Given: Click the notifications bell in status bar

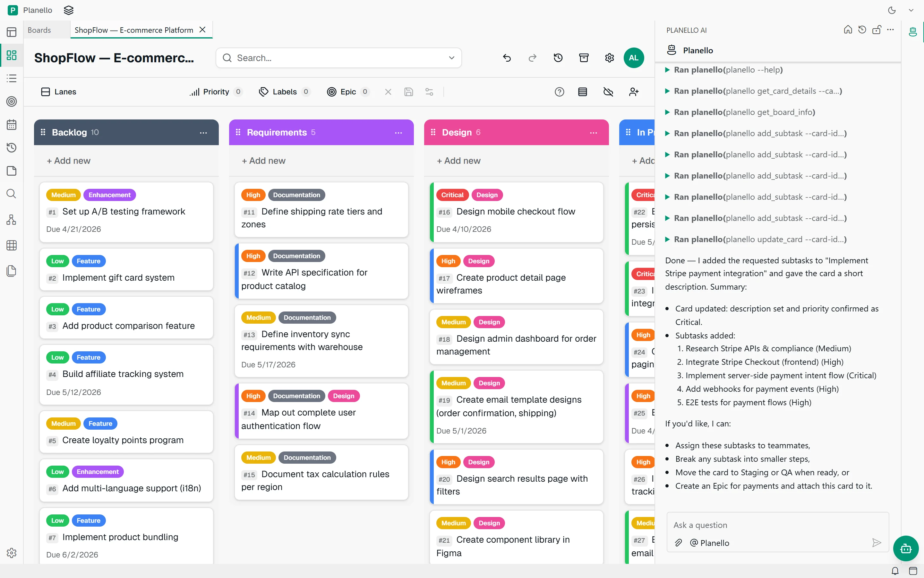Looking at the screenshot, I should pyautogui.click(x=895, y=571).
